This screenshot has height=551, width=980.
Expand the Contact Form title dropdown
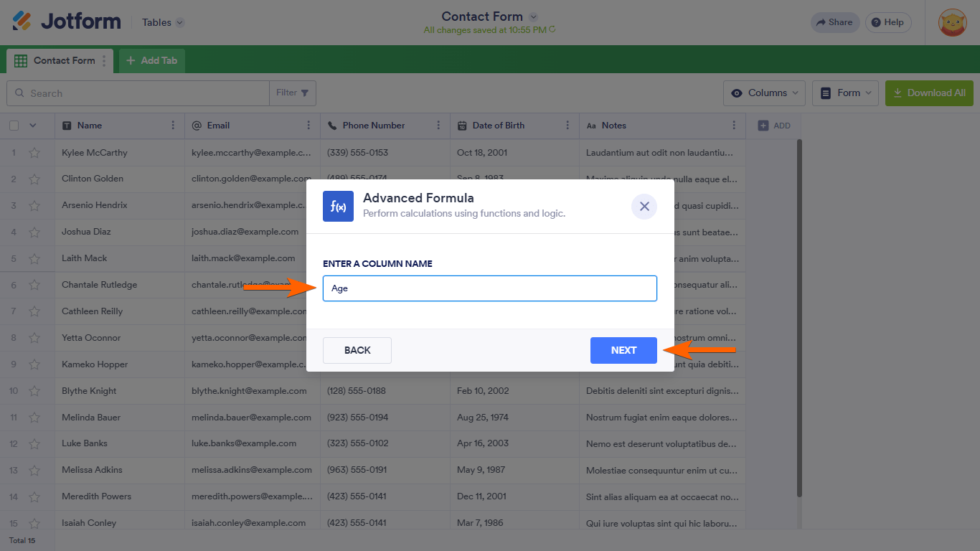pos(533,17)
